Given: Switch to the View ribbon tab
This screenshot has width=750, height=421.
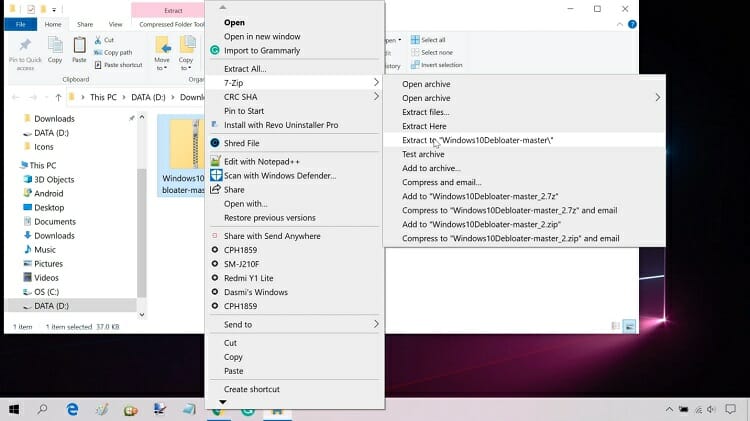Looking at the screenshot, I should [x=115, y=24].
